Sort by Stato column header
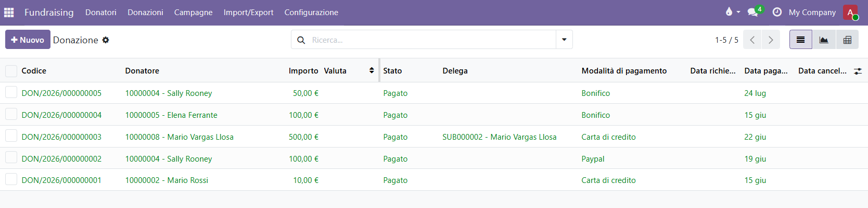Image resolution: width=868 pixels, height=208 pixels. click(x=392, y=70)
